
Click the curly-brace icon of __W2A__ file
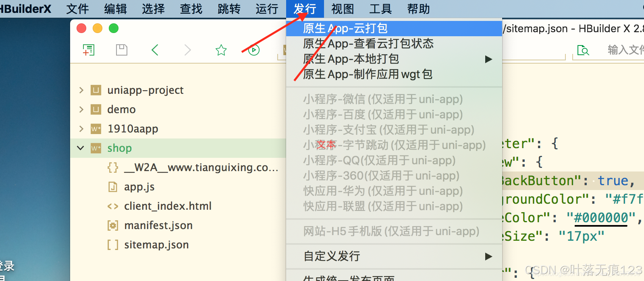coord(113,167)
